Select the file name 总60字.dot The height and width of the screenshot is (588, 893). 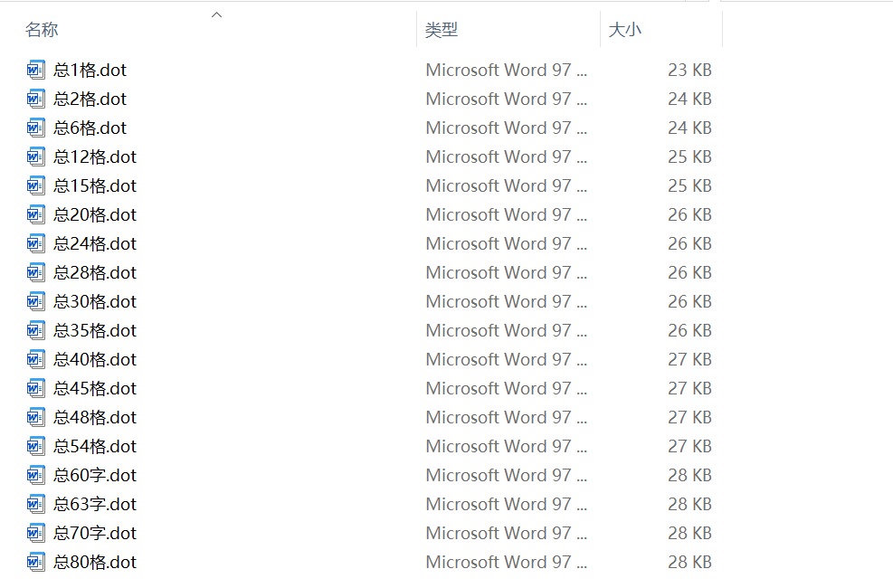click(95, 475)
